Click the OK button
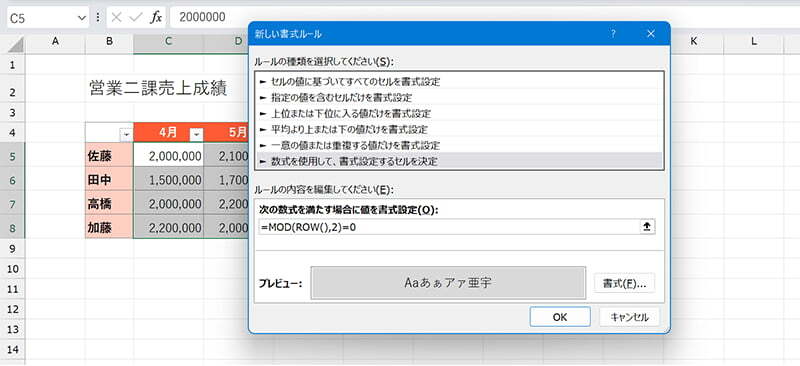Screen dimensions: 800x366 [x=560, y=317]
